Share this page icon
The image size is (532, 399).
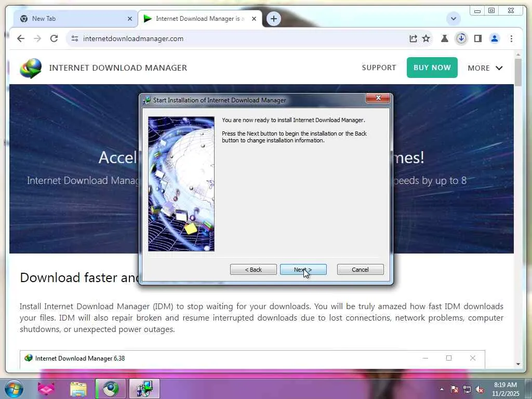click(413, 38)
